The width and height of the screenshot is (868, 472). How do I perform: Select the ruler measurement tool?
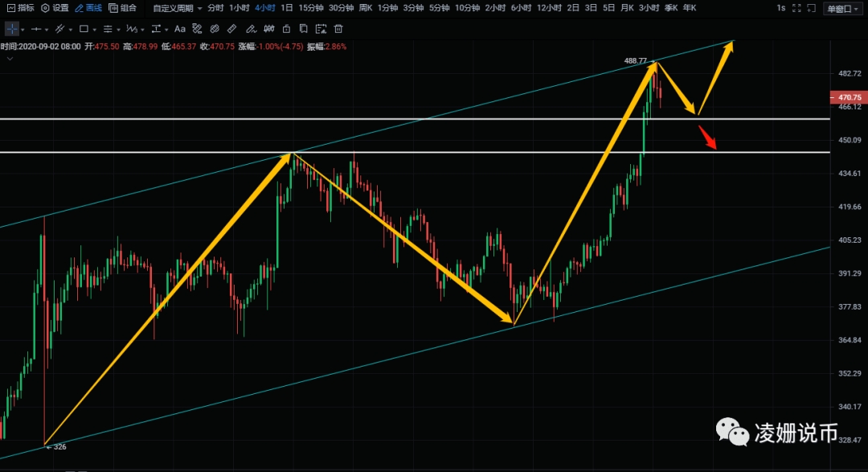[x=231, y=28]
